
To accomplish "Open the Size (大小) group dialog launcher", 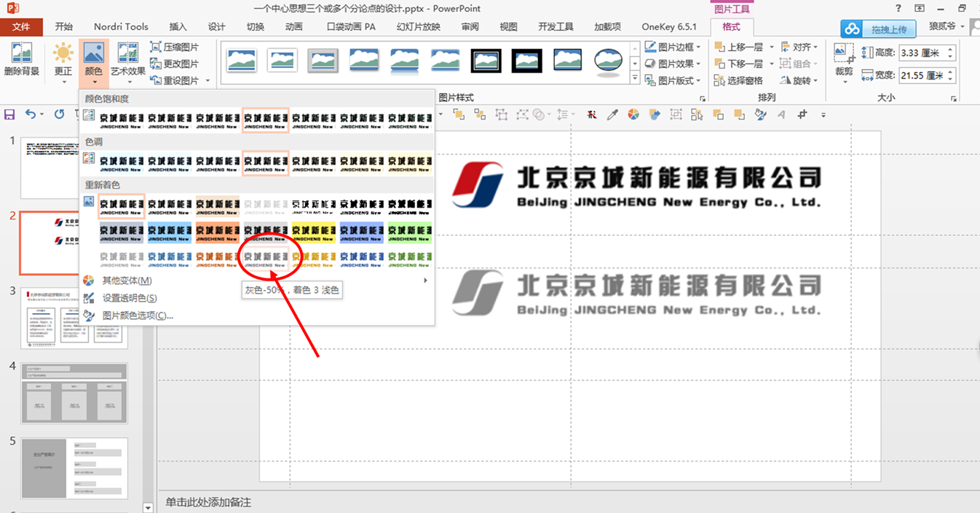I will 954,98.
